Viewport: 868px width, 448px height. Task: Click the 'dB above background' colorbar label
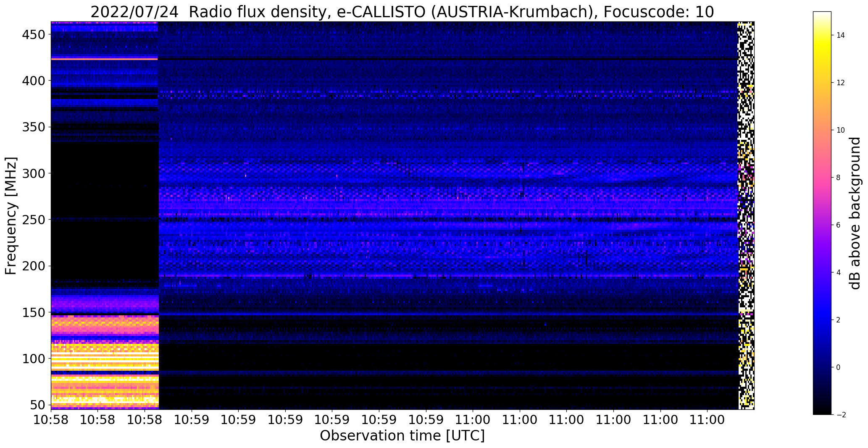click(855, 213)
